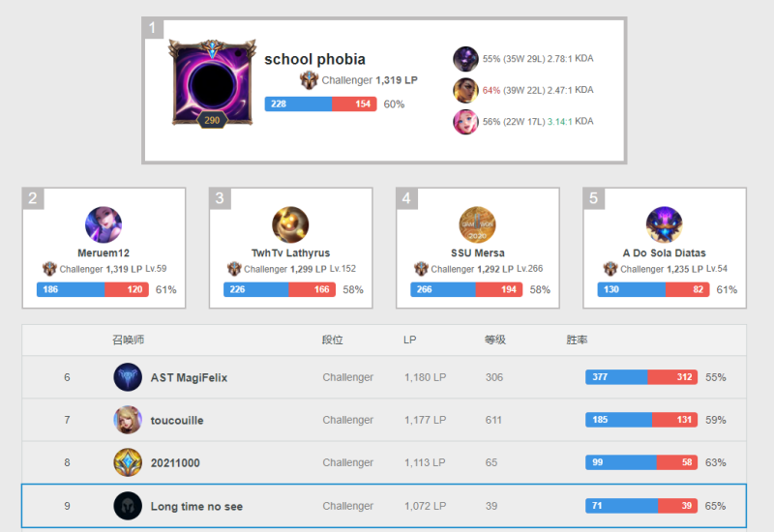The image size is (774, 532).
Task: Open the toucouille summoner link
Action: tap(177, 421)
